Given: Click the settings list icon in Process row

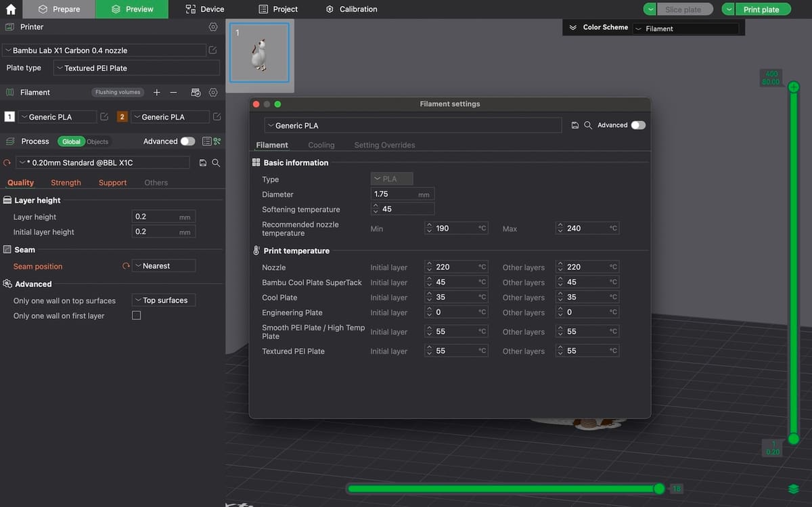Looking at the screenshot, I should click(x=206, y=141).
